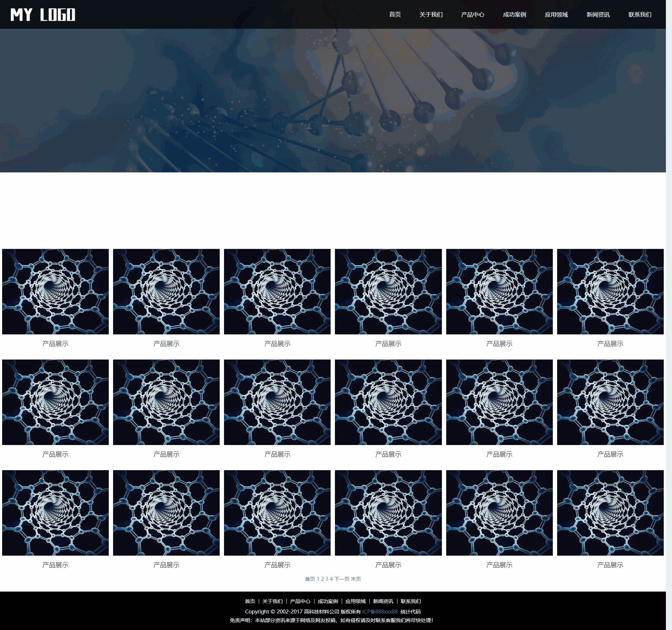Go to 关于我们 in the header menu
This screenshot has height=630, width=672.
431,15
